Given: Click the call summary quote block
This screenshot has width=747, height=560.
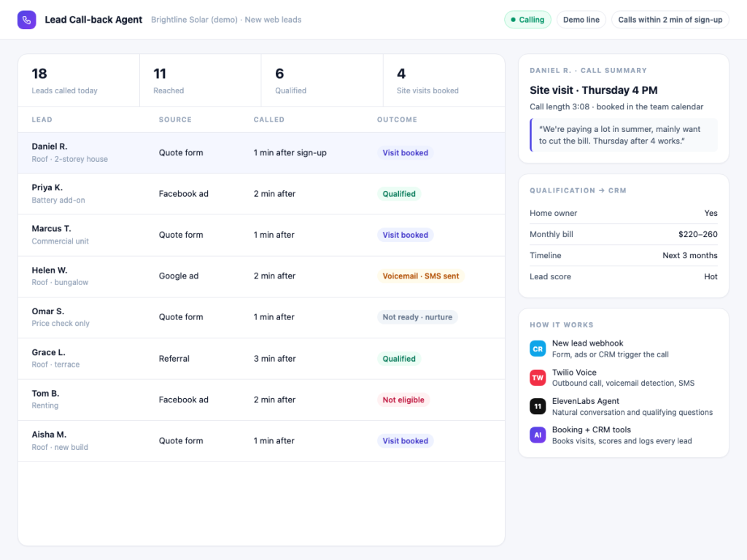Looking at the screenshot, I should point(623,135).
